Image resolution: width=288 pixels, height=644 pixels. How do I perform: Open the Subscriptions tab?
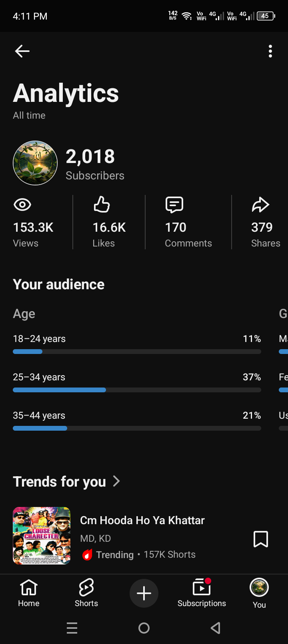pos(202,593)
